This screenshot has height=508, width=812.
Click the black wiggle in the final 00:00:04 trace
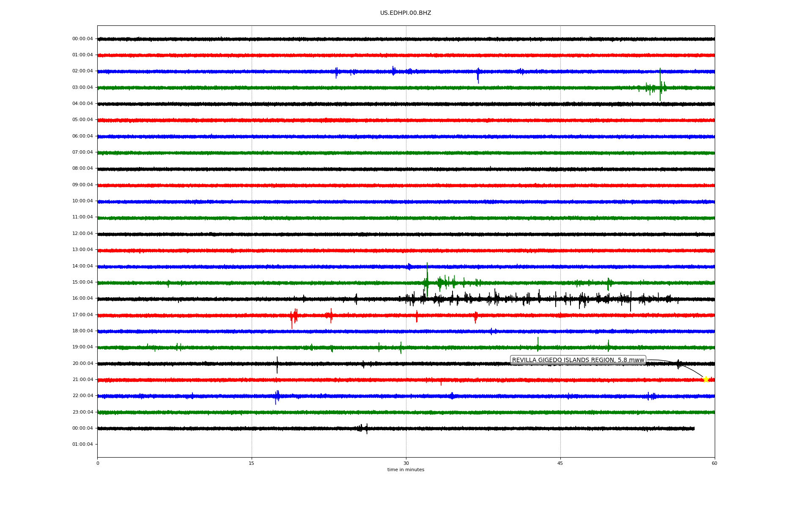coord(362,428)
